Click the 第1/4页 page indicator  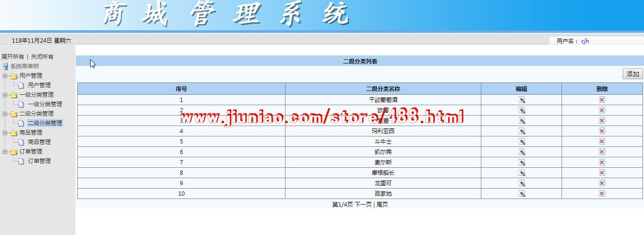coord(342,205)
